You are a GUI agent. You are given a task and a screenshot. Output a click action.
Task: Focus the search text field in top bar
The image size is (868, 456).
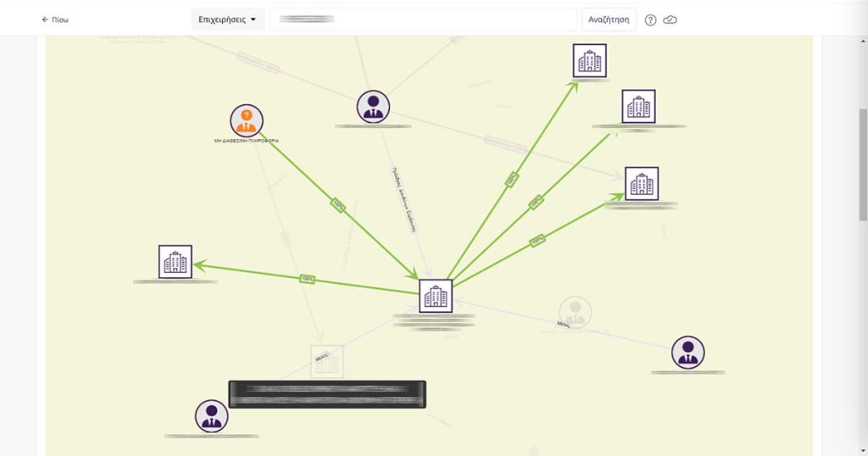(423, 19)
